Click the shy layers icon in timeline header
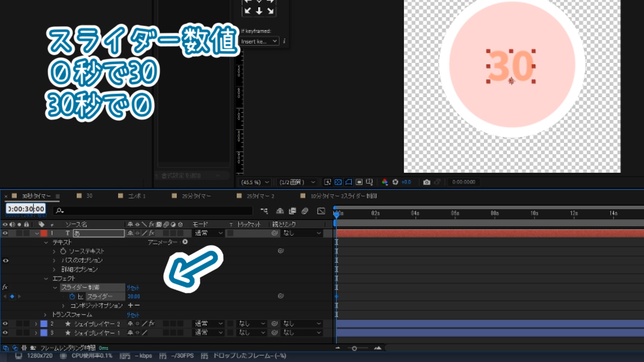 point(280,211)
